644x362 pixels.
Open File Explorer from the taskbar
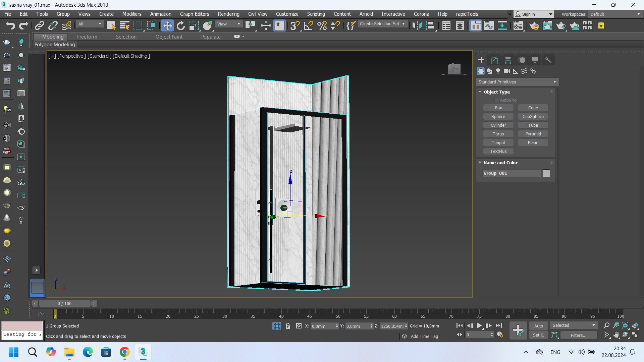69,352
